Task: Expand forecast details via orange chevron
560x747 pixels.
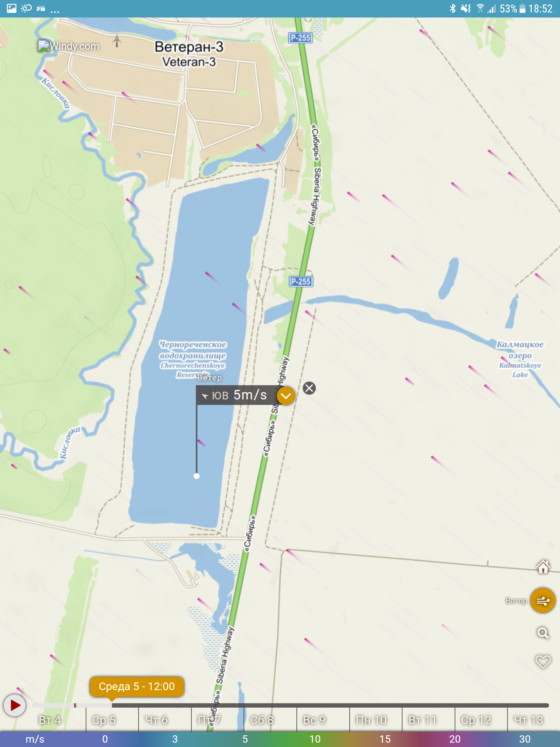Action: (x=286, y=396)
